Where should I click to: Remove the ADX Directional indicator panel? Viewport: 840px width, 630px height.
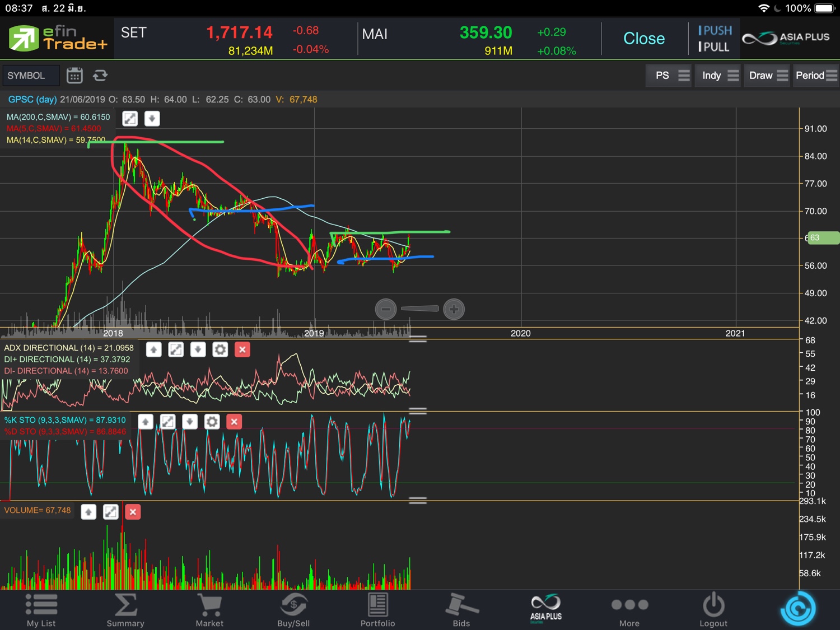(242, 350)
